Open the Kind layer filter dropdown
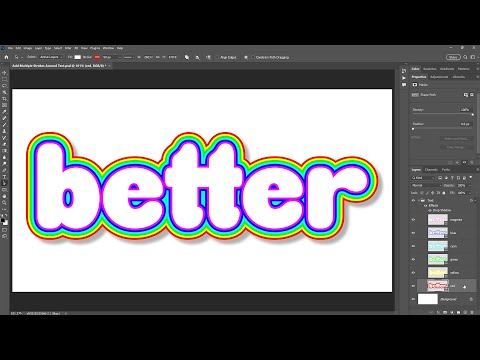 [423, 178]
